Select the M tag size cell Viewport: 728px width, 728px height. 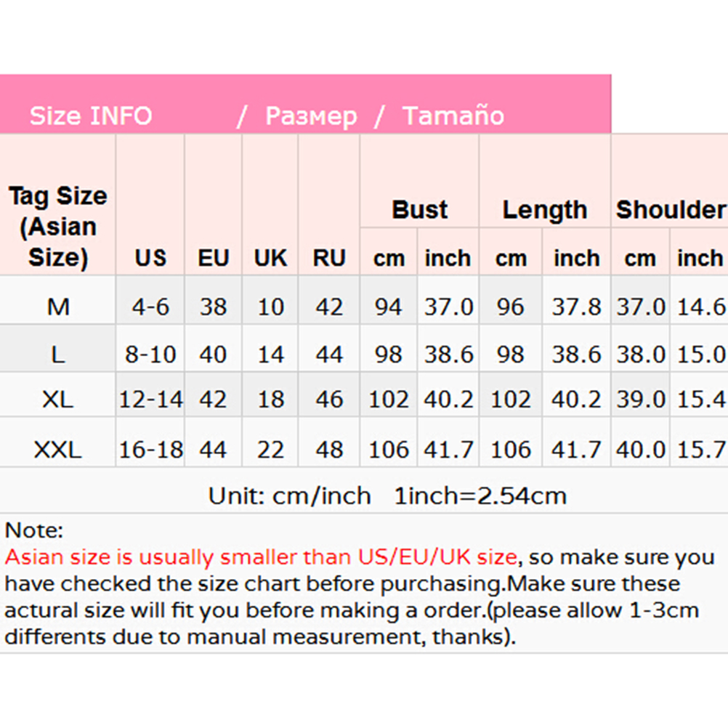(58, 307)
